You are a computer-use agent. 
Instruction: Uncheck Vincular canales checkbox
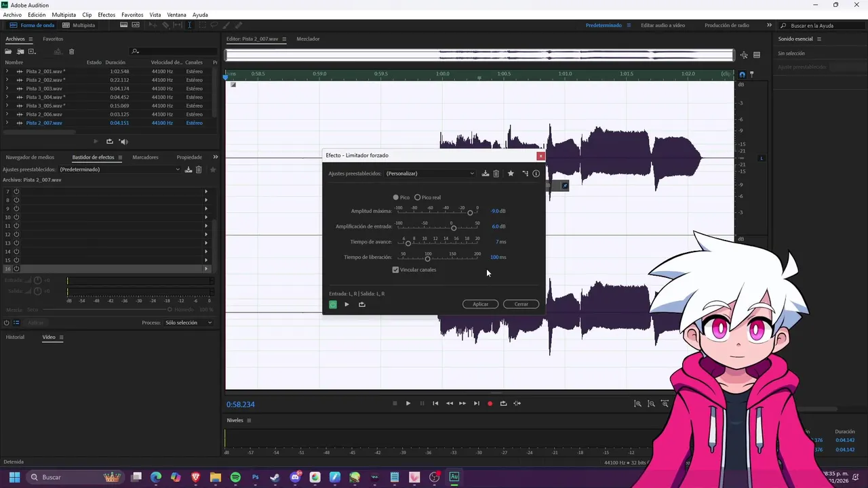(x=395, y=270)
